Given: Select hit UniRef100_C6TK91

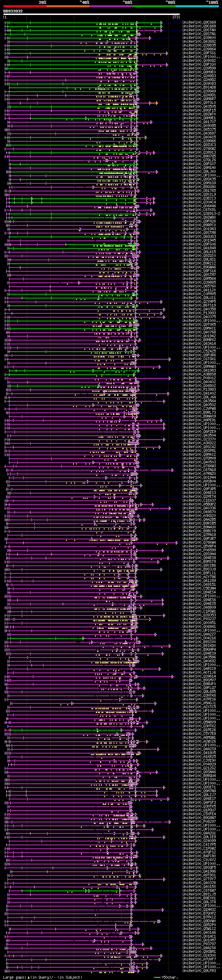Looking at the screenshot, I should (x=199, y=210).
